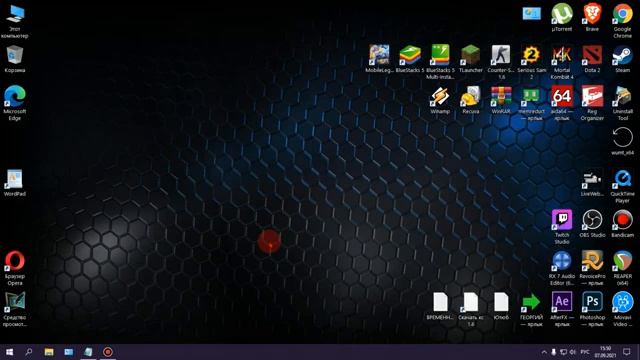Select the µTorrent desktop icon
Screen dimensions: 640x360
coord(562,17)
